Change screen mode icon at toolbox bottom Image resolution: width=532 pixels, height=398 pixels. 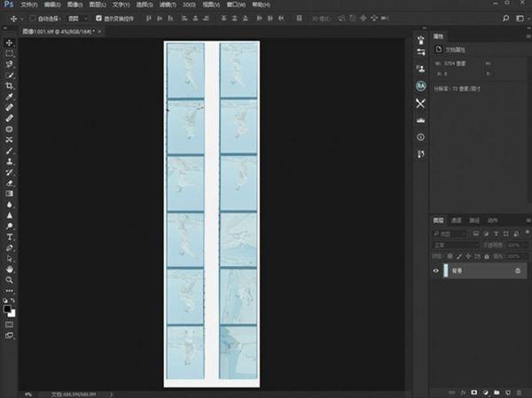[x=9, y=336]
